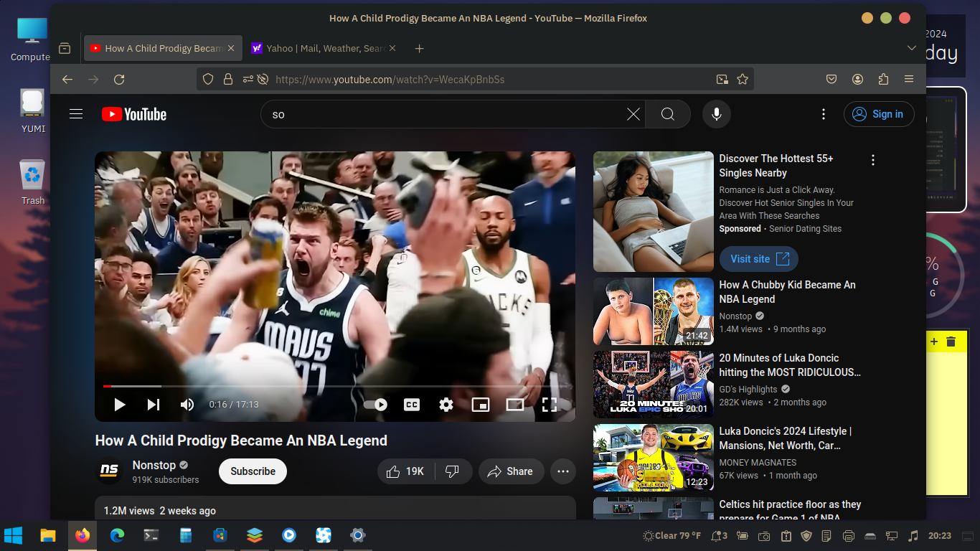Viewport: 980px width, 551px height.
Task: Open the Start menu
Action: (x=13, y=535)
